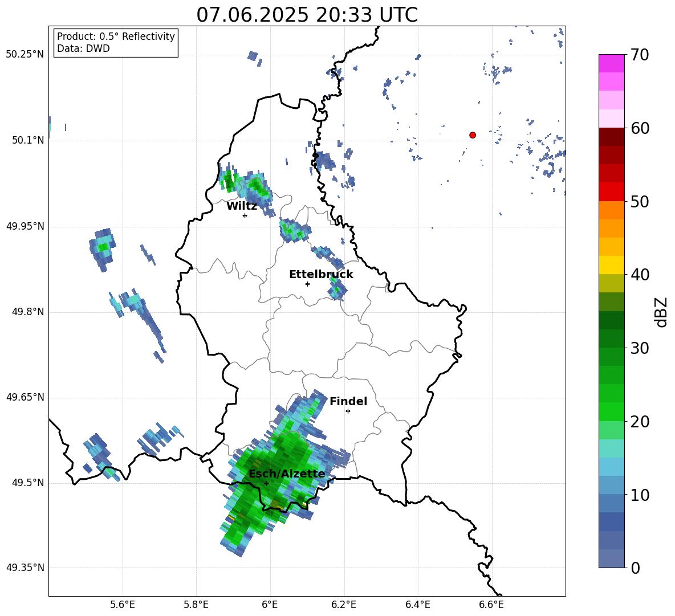675x616 pixels.
Task: Click the 50.1°N latitude label
Action: [29, 140]
